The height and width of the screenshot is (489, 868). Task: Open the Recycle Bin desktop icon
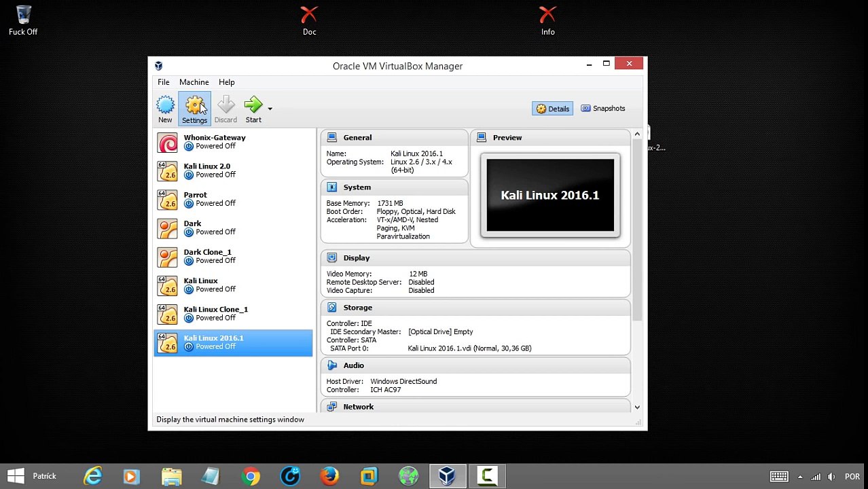tap(23, 20)
